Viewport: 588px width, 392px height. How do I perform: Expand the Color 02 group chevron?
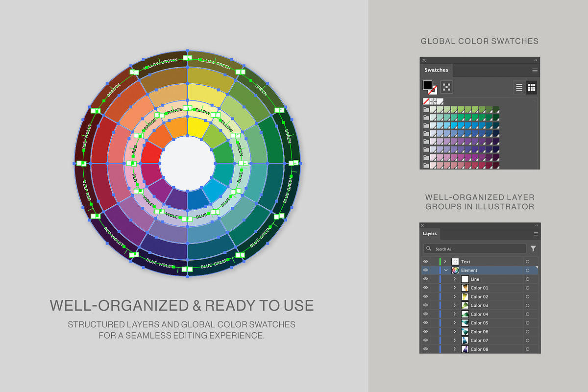click(x=455, y=297)
